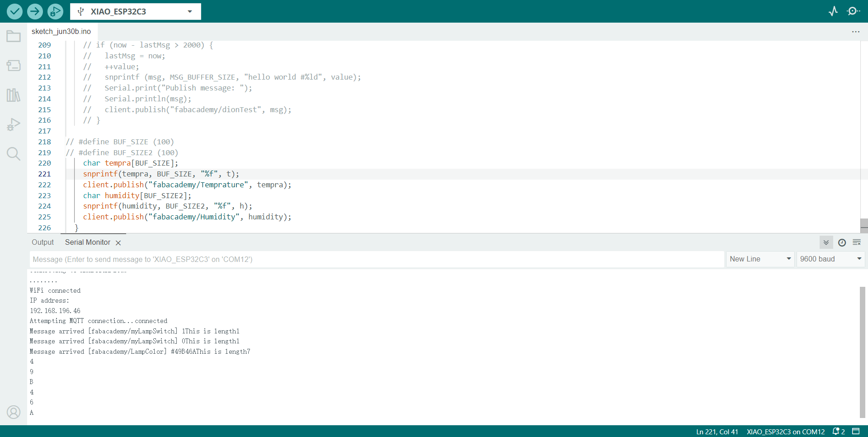Click the commented 'client.publish("fabacademy/dionTest"' line
Screen dimensions: 868x437
pos(187,110)
